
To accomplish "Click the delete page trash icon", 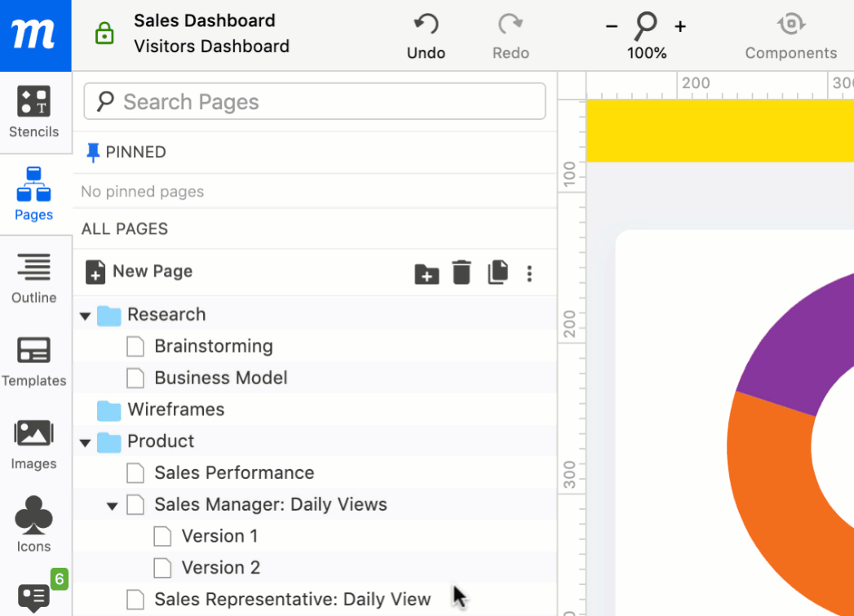I will 462,273.
